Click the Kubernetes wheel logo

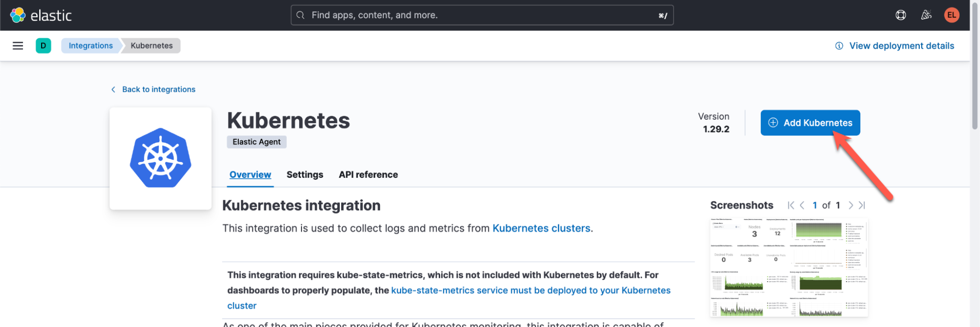point(160,158)
